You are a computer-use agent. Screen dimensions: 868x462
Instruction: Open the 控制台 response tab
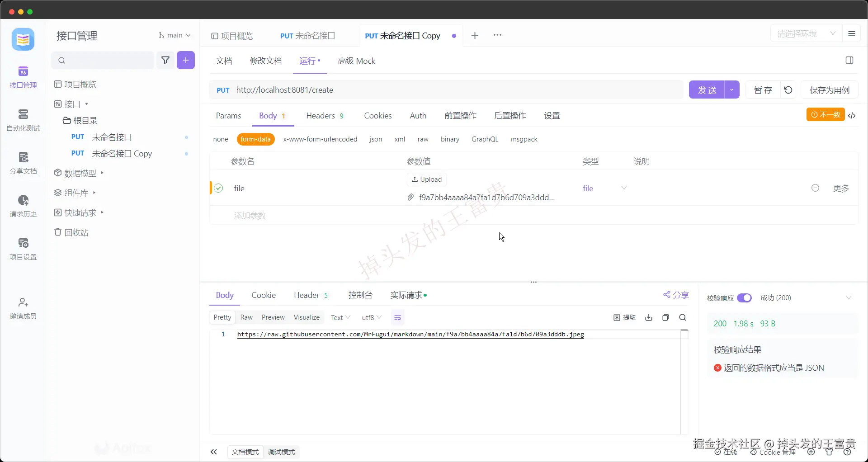[360, 295]
